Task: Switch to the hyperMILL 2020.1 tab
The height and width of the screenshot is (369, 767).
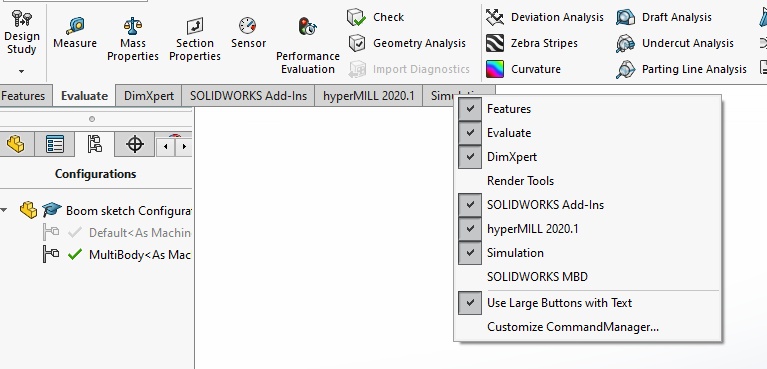Action: coord(369,95)
